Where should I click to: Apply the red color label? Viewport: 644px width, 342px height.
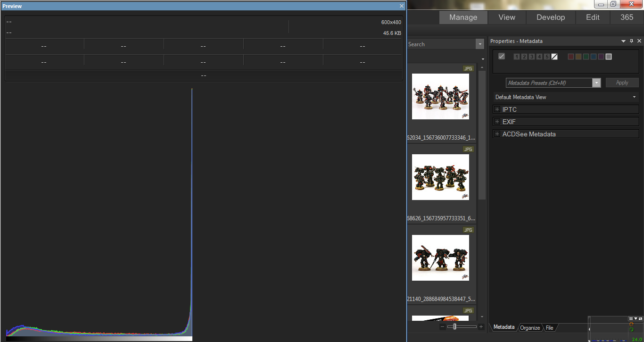pos(571,57)
